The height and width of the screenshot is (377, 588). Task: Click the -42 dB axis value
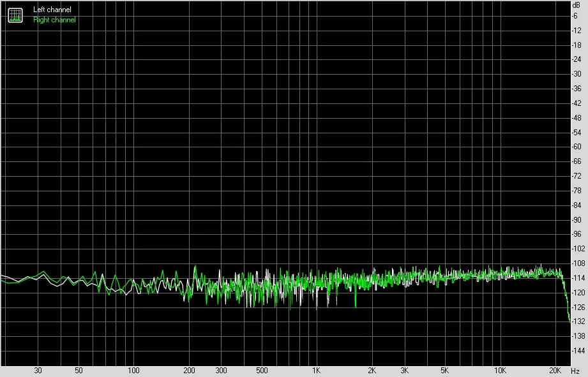pos(577,103)
